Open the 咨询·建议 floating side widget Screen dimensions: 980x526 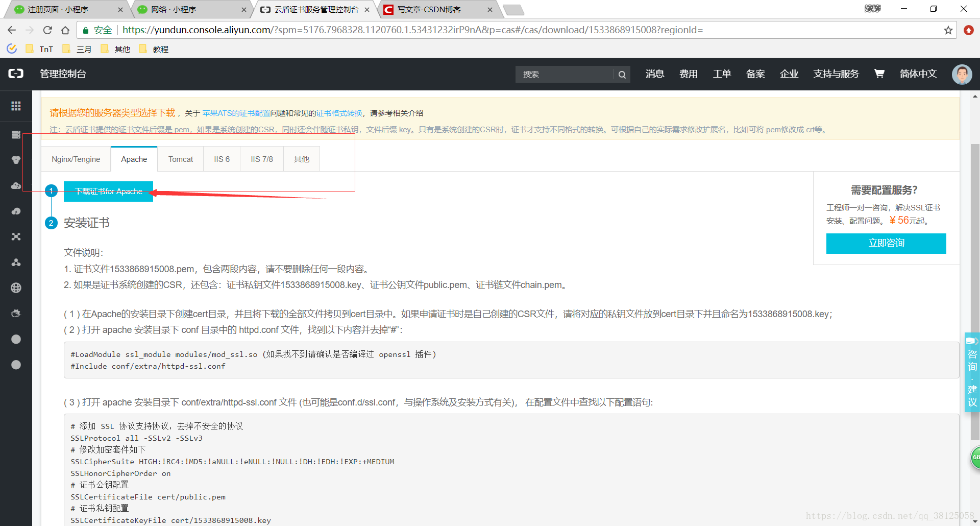pos(972,372)
